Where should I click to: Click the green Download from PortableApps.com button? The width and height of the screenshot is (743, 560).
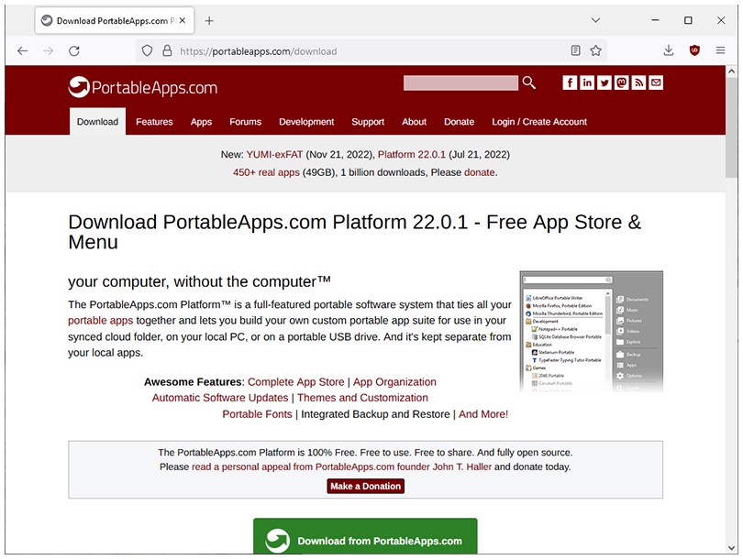pos(365,540)
